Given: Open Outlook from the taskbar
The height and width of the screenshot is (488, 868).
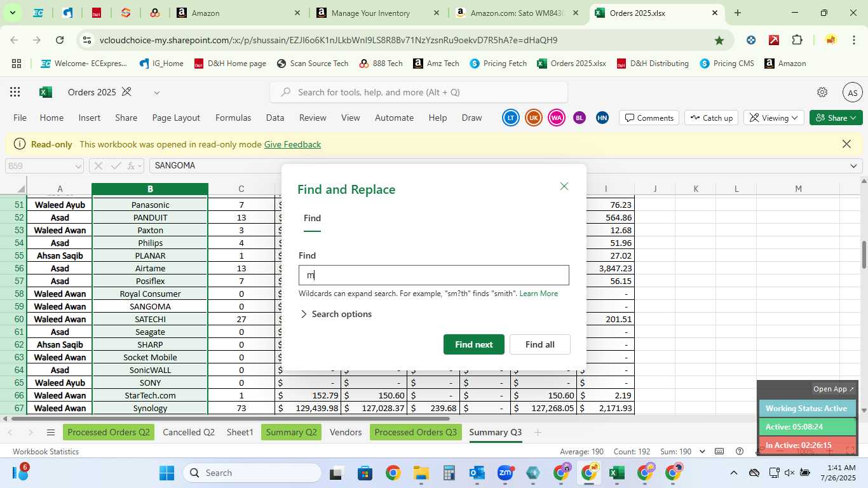Looking at the screenshot, I should coord(477,473).
